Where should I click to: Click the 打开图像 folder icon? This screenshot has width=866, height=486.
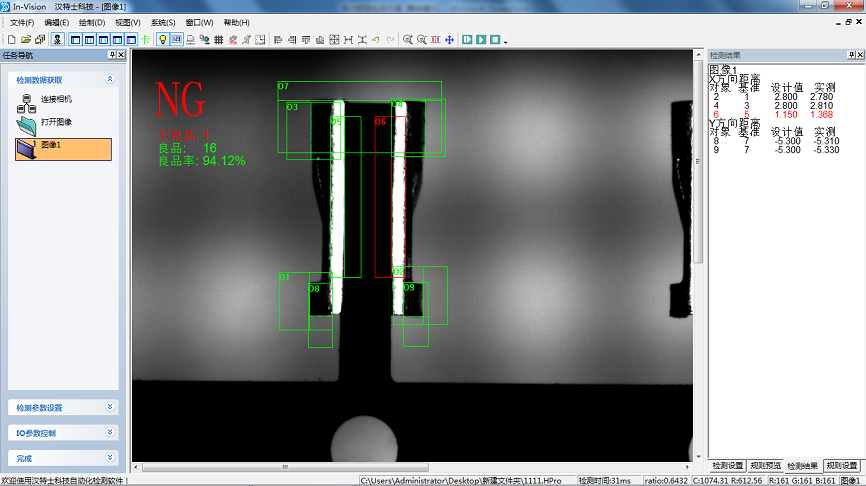pyautogui.click(x=26, y=124)
